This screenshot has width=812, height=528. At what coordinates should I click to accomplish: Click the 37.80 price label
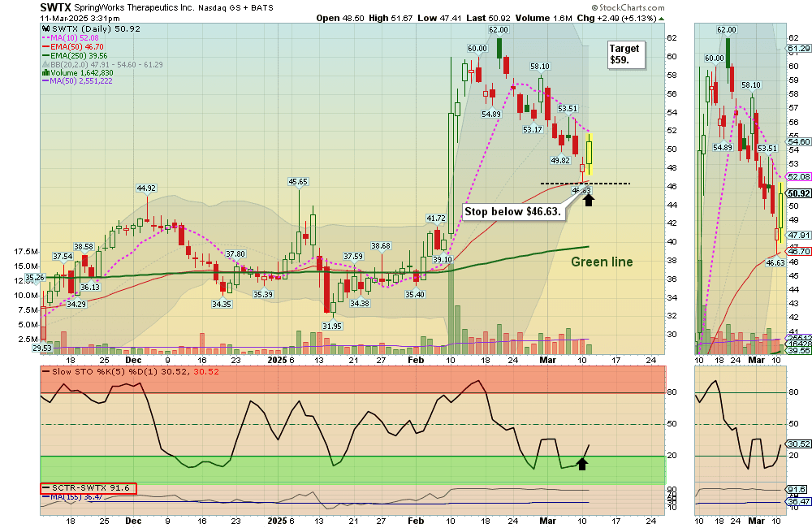(x=235, y=254)
